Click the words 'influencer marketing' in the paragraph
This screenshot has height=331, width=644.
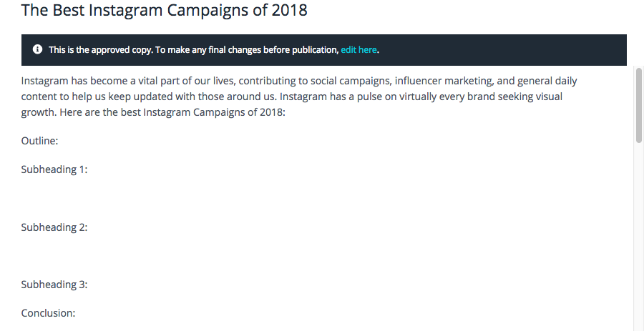click(x=444, y=81)
